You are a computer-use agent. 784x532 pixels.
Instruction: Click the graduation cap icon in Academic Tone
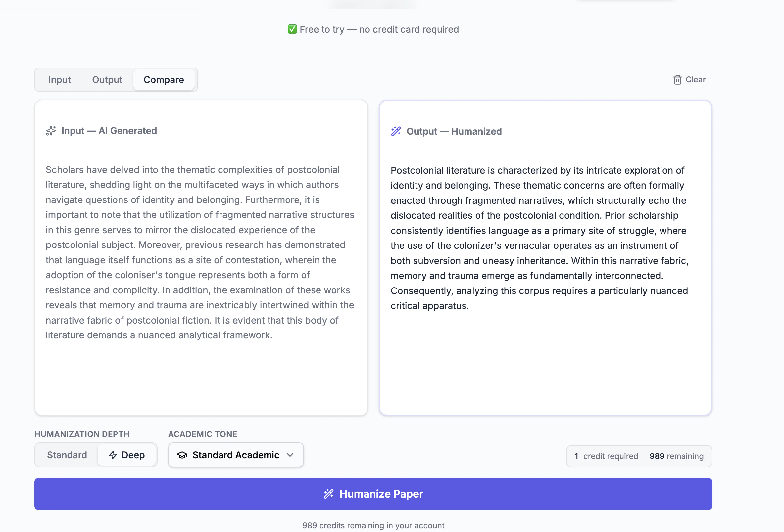coord(182,455)
